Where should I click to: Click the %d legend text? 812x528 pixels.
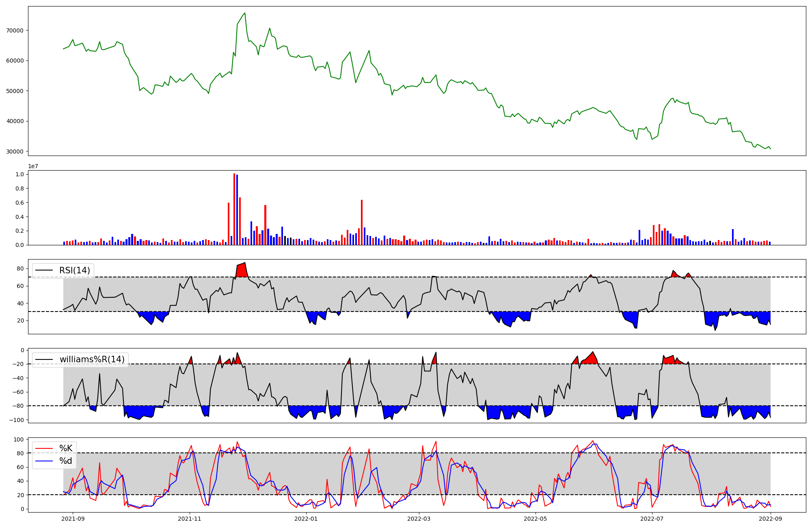66,461
